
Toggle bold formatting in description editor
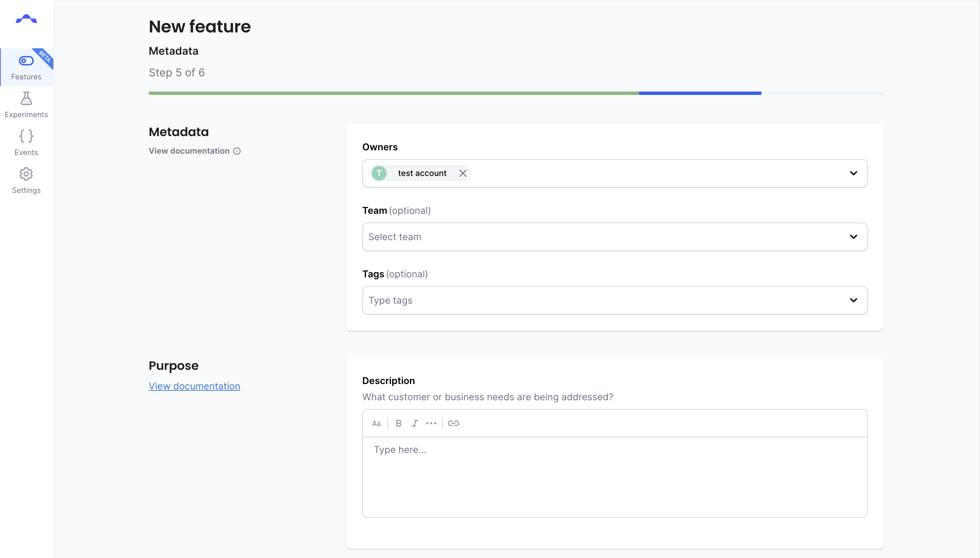(x=398, y=424)
